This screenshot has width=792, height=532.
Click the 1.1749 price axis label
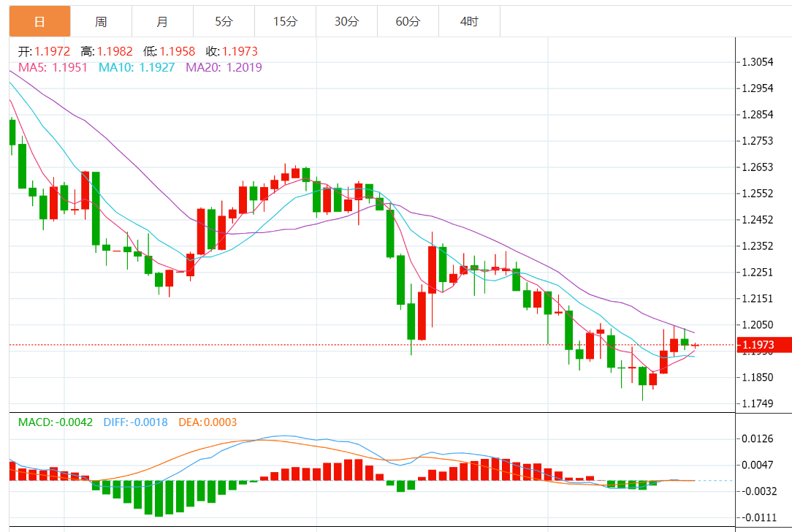(x=757, y=403)
